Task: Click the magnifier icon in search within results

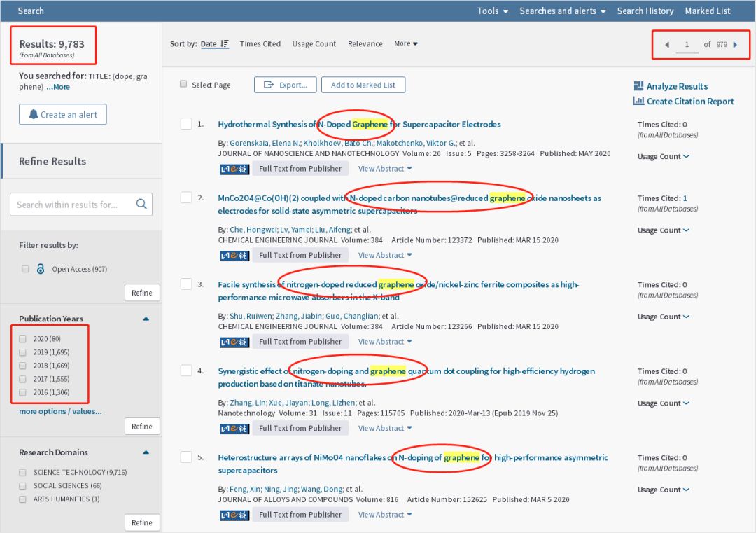Action: click(x=141, y=204)
